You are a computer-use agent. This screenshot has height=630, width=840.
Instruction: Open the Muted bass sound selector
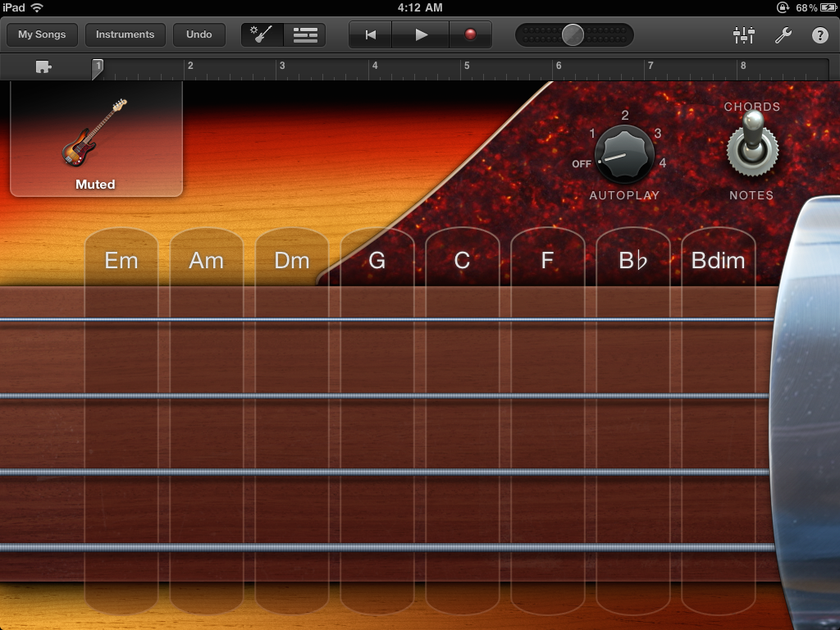point(97,139)
